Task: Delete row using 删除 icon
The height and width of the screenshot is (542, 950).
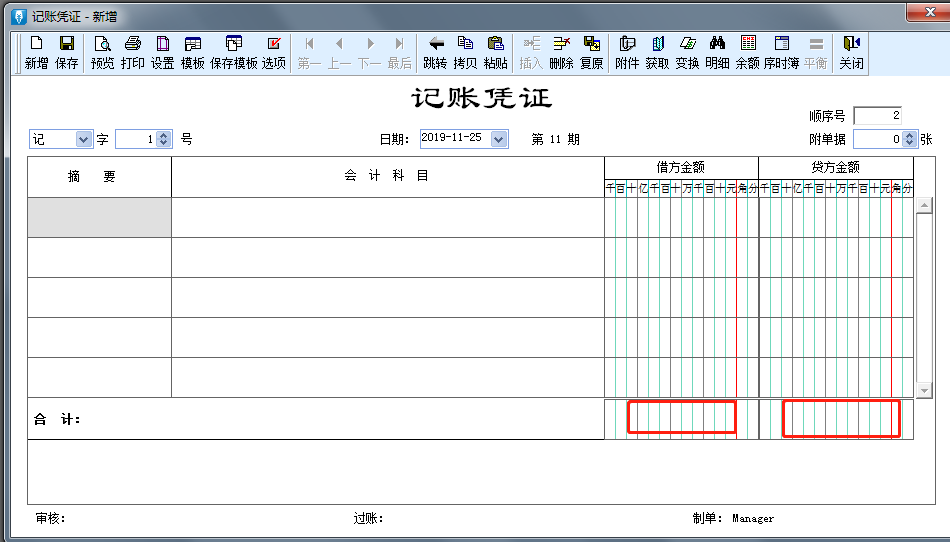Action: [561, 52]
